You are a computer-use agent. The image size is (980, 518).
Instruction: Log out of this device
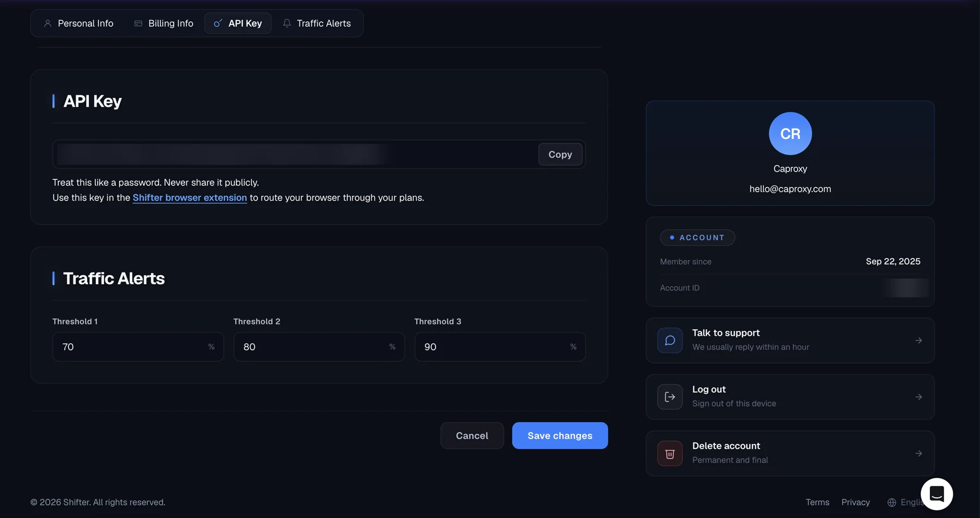790,397
